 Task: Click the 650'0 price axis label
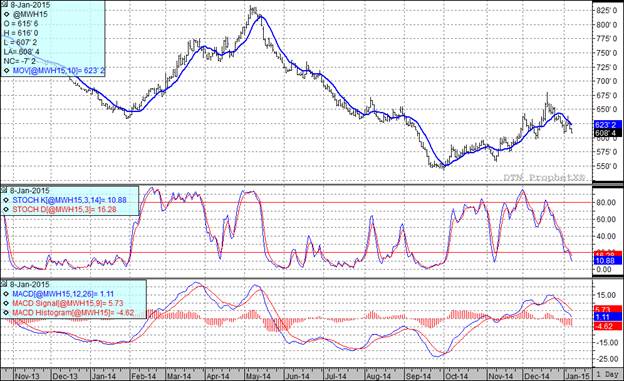pyautogui.click(x=606, y=109)
